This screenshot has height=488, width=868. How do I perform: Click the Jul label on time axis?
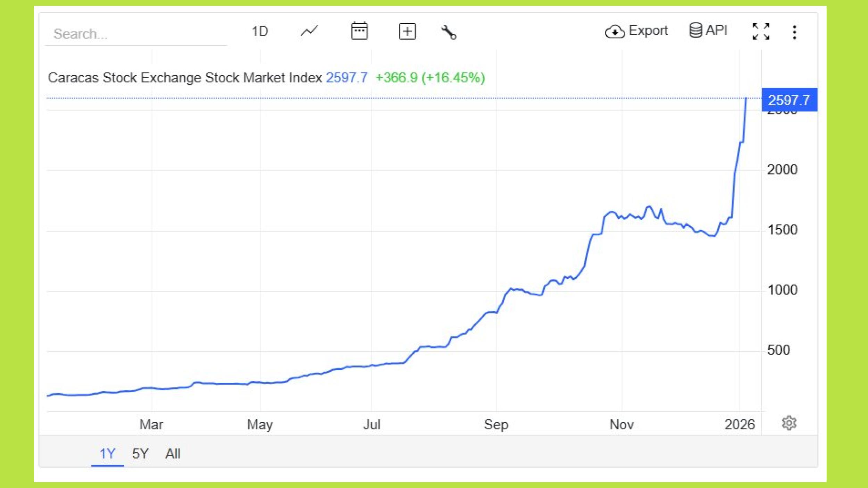[x=372, y=424]
